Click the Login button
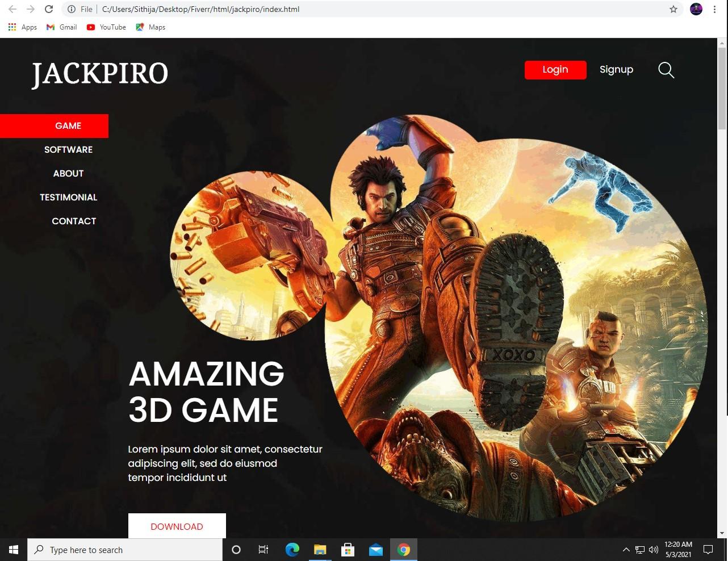Screen dimensions: 728x561 [555, 70]
